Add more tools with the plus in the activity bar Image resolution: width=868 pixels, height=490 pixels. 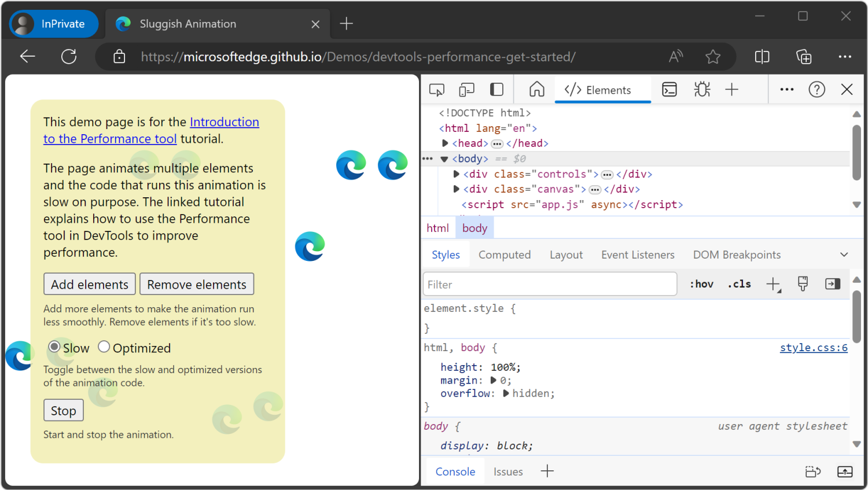(x=732, y=89)
